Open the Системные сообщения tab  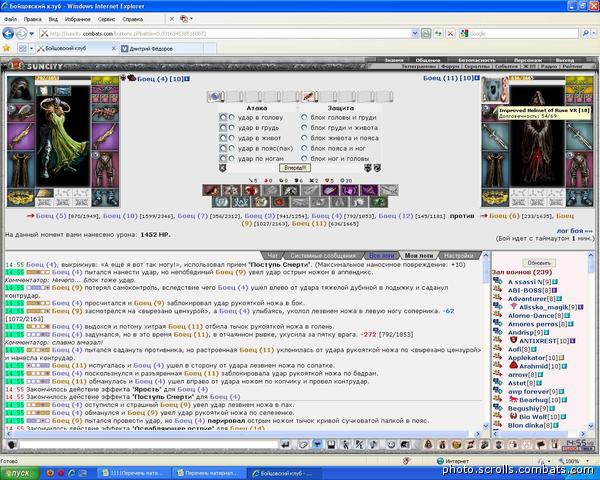click(x=323, y=255)
